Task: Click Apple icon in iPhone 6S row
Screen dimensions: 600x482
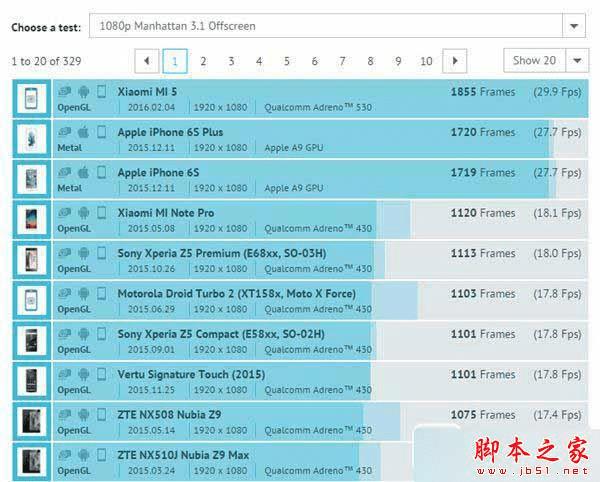Action: [83, 173]
